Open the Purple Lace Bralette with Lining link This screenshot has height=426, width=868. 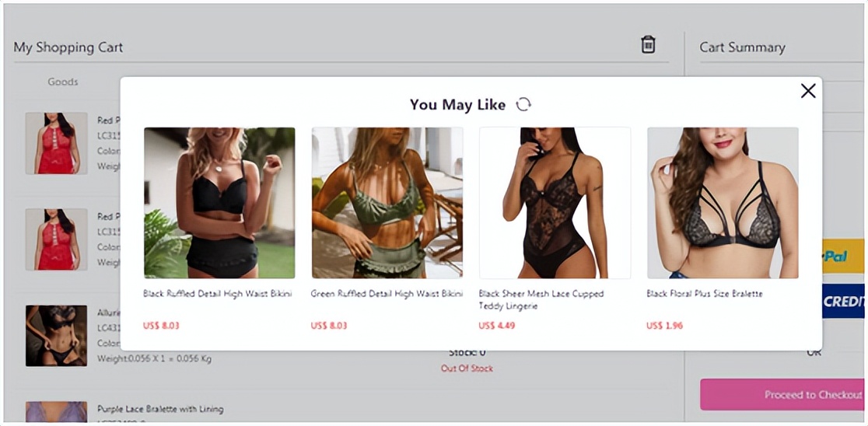click(160, 410)
